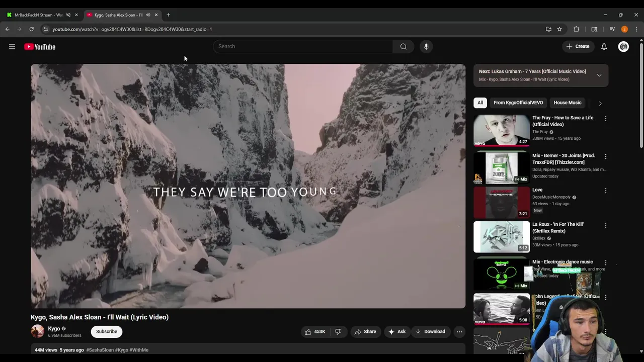The image size is (644, 362).
Task: Open options for Berner 20 Joints mix
Action: [606, 156]
